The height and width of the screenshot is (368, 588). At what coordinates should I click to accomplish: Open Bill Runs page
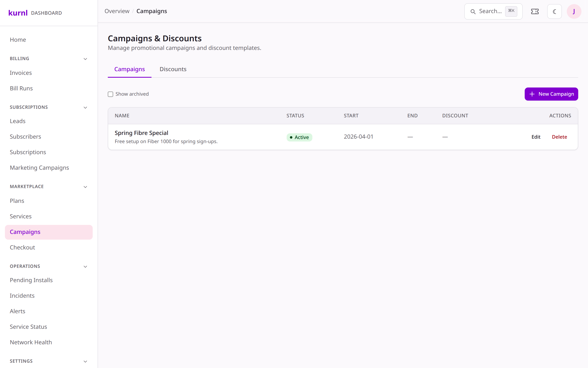pyautogui.click(x=49, y=88)
